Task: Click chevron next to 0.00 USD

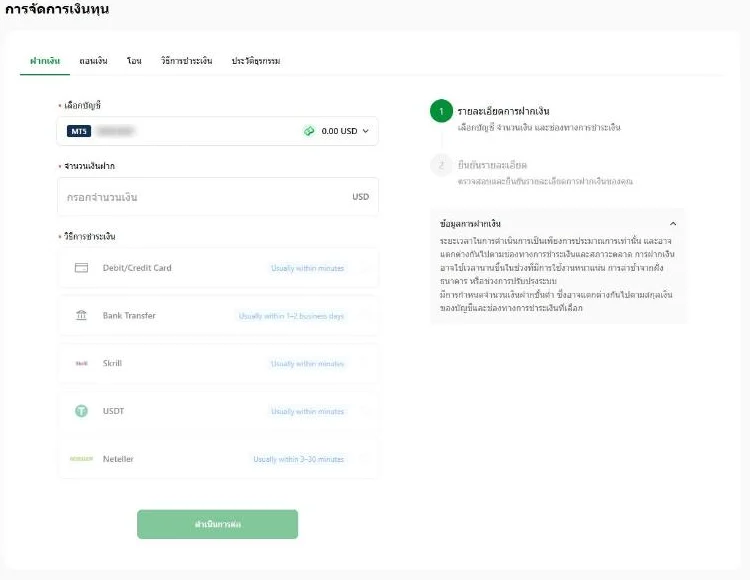Action: tap(365, 131)
